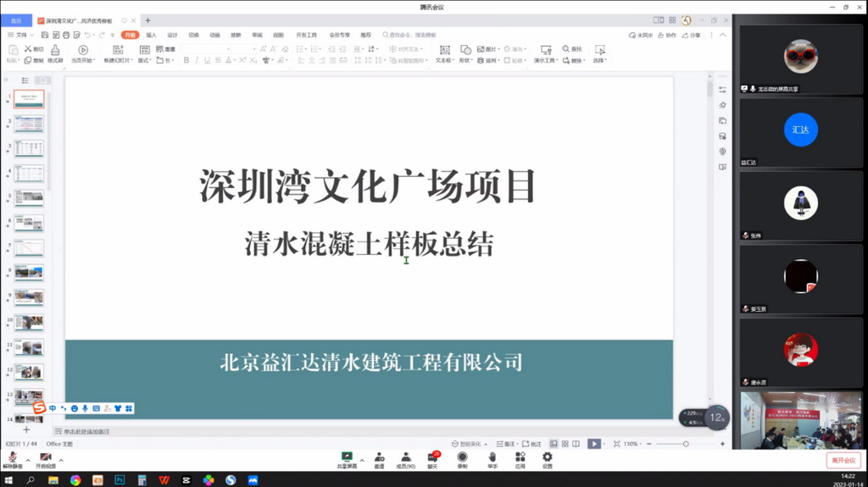Click the Save icon in quick access bar

pyautogui.click(x=45, y=35)
